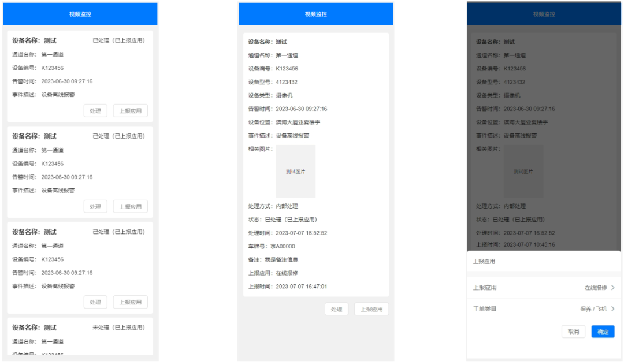The image size is (624, 364).
Task: Click 处理 in the first alarm card
Action: pos(95,111)
